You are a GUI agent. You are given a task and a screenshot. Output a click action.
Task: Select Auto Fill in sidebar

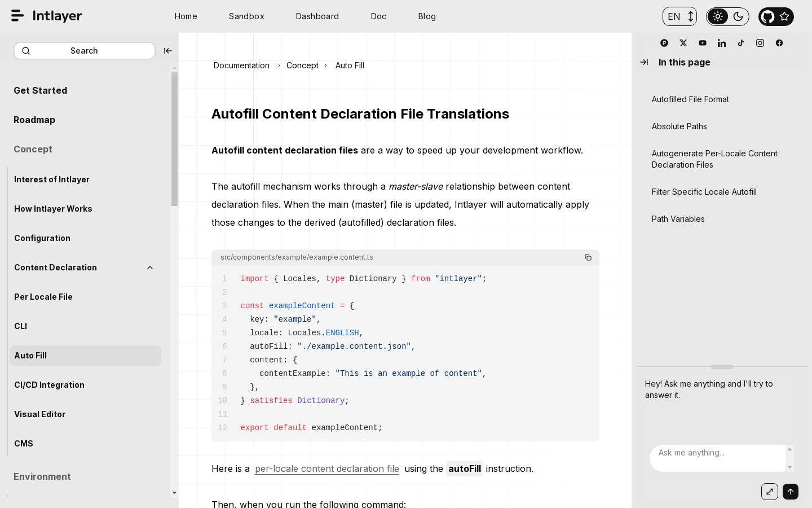[85, 356]
